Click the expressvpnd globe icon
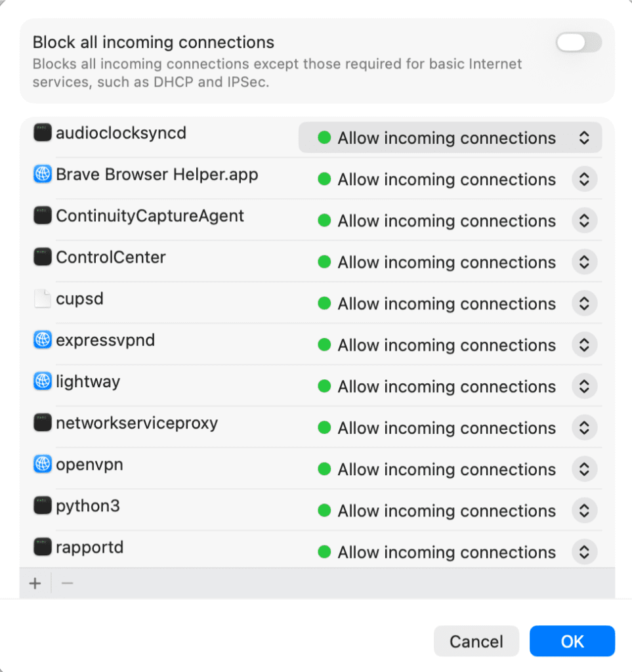This screenshot has width=632, height=672. 43,340
